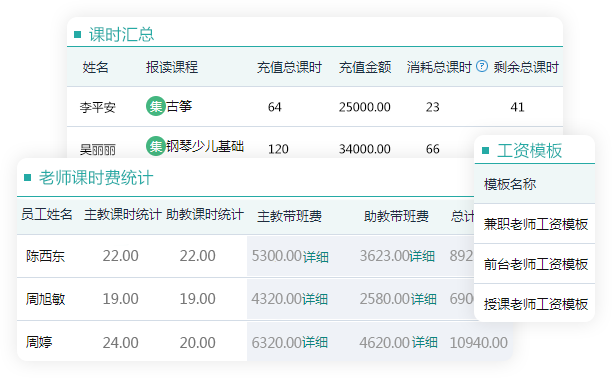Click the 课时汇总 panel title

point(121,34)
